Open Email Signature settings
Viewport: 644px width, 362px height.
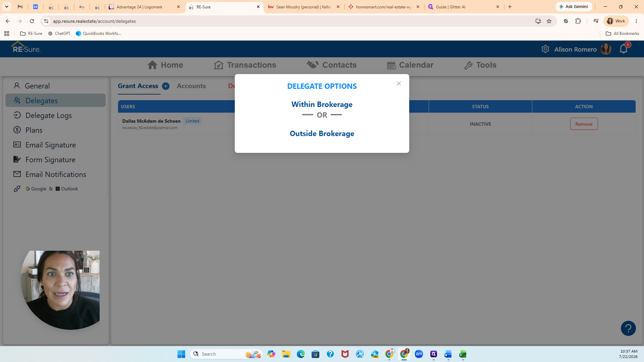point(55,145)
